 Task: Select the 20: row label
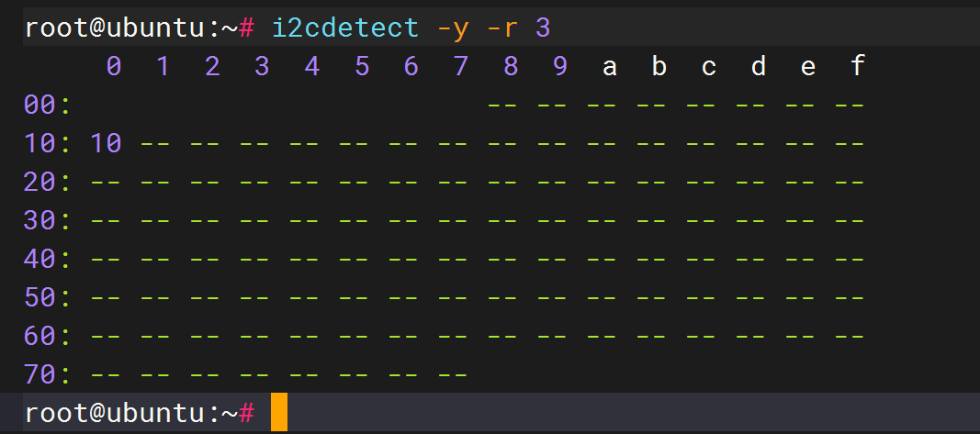coord(47,183)
